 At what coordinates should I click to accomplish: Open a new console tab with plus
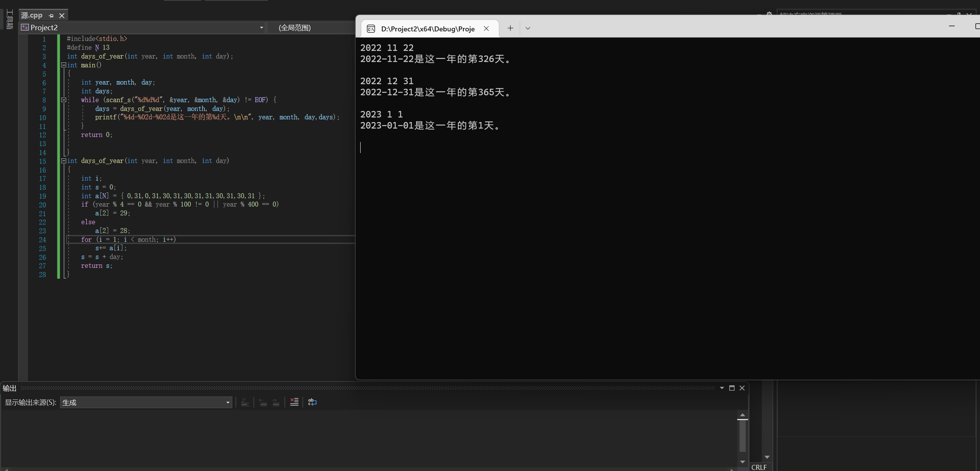point(510,28)
